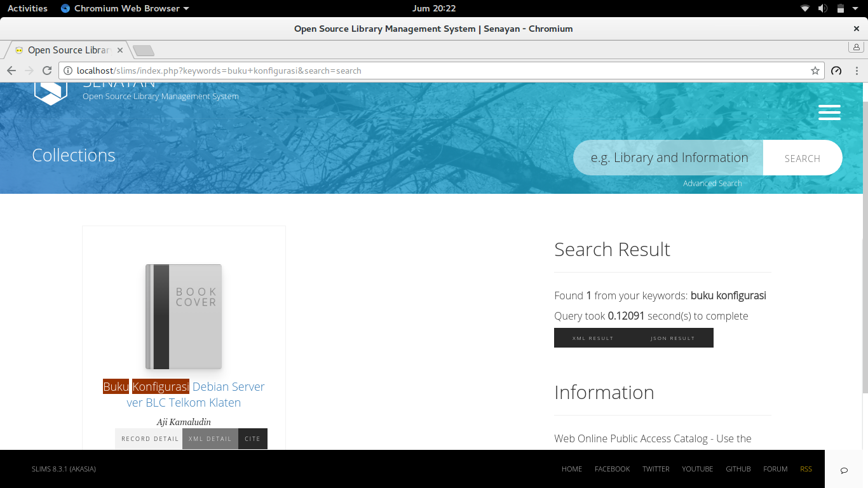Click the XML RESULT button
The width and height of the screenshot is (868, 488).
(x=593, y=338)
